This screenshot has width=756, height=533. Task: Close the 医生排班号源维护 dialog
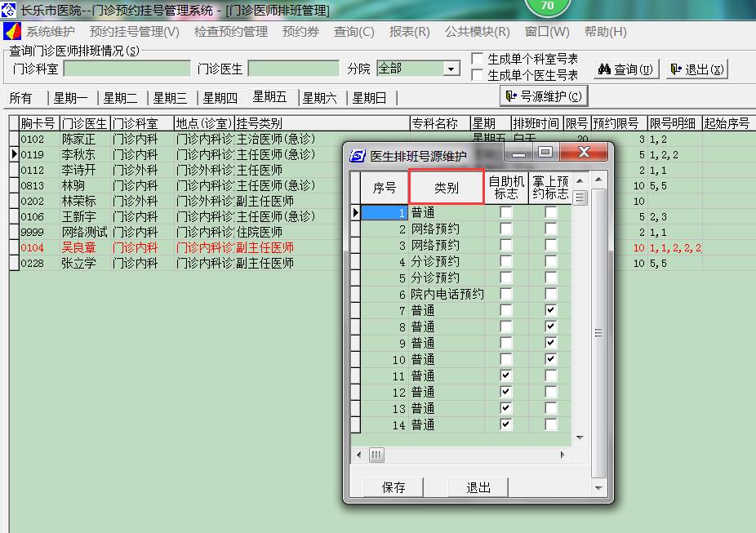[x=584, y=153]
